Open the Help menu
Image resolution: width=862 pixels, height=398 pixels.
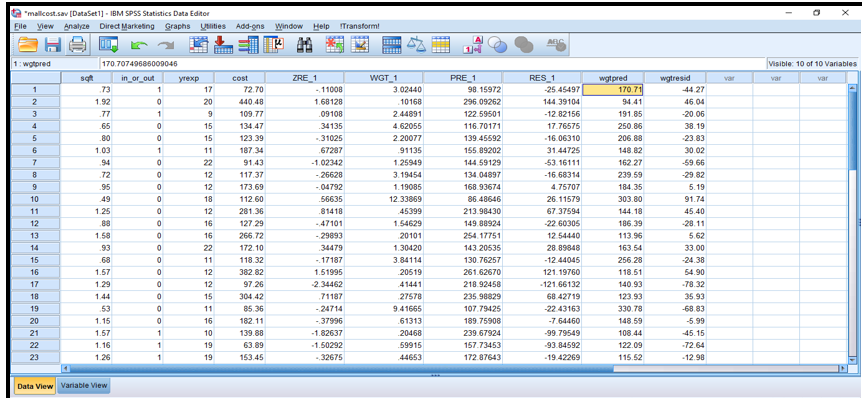tap(321, 26)
